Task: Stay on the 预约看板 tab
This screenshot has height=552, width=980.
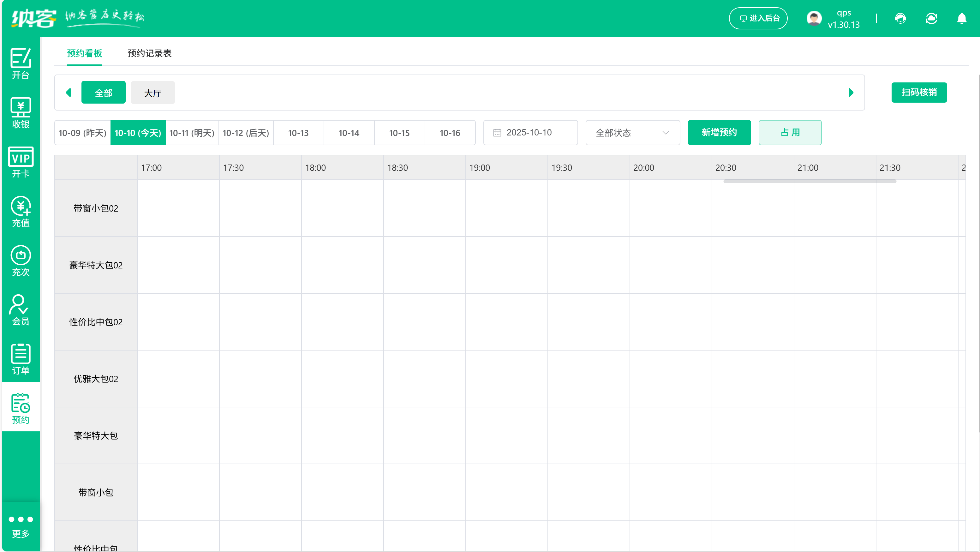Action: (x=84, y=53)
